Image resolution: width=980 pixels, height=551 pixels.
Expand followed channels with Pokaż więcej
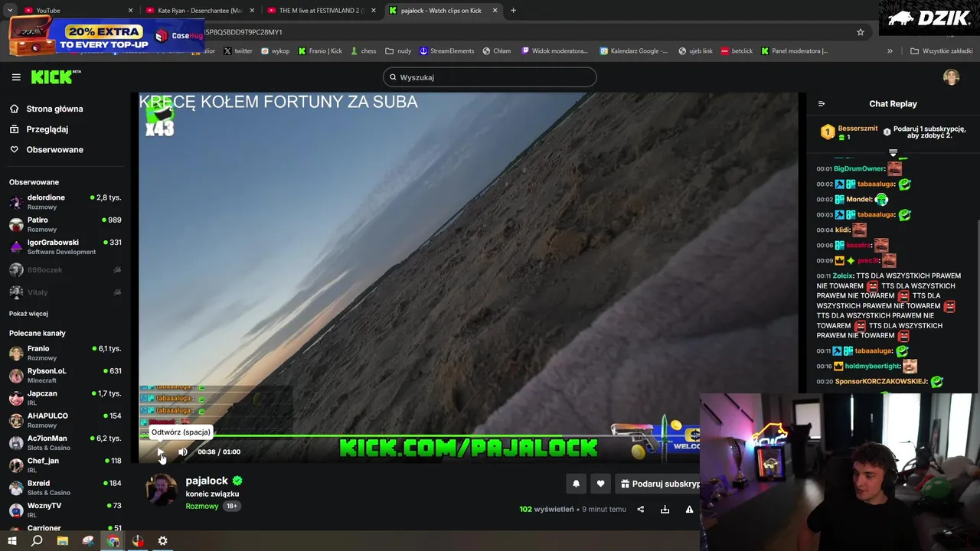pyautogui.click(x=28, y=314)
